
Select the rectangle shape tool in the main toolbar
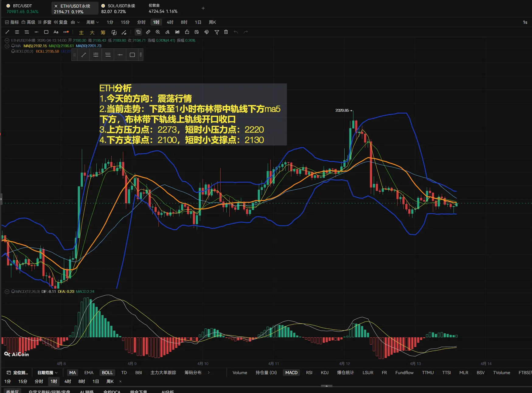tap(46, 32)
